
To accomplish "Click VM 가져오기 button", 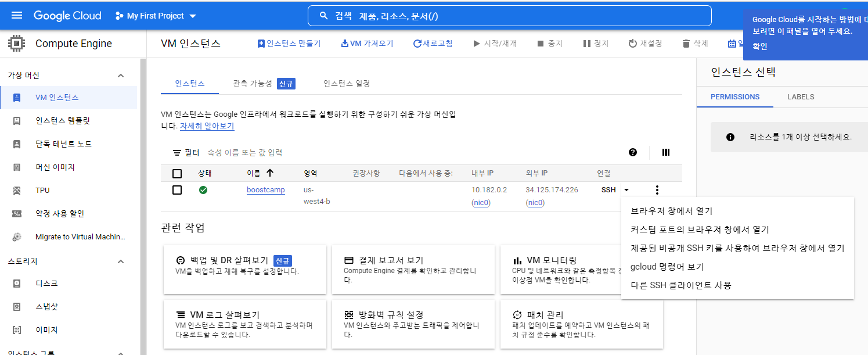I will click(367, 44).
